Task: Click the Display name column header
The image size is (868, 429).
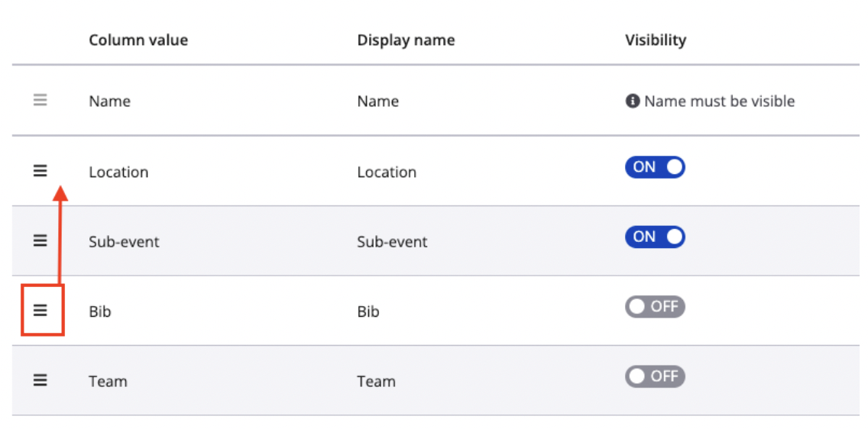Action: tap(406, 40)
